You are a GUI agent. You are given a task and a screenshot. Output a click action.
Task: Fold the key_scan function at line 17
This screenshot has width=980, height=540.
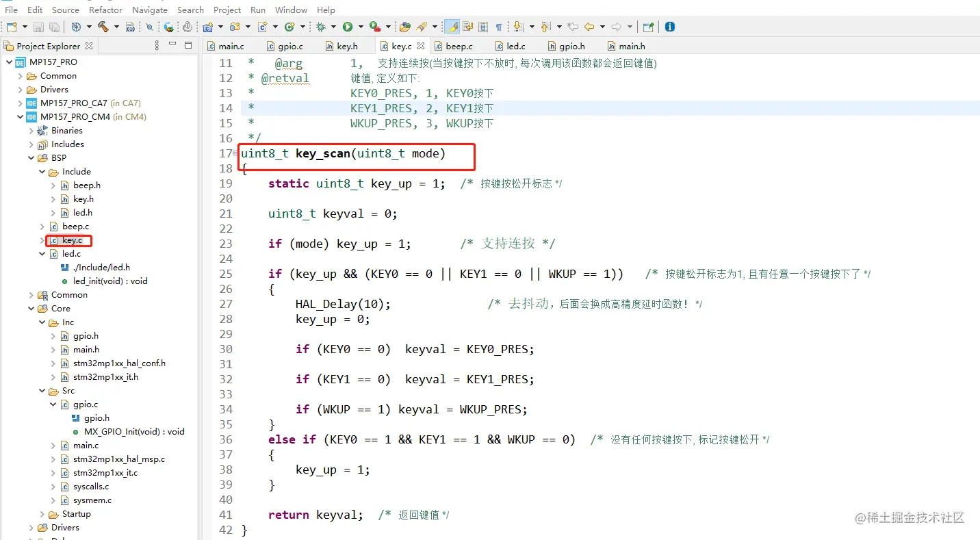[x=237, y=153]
